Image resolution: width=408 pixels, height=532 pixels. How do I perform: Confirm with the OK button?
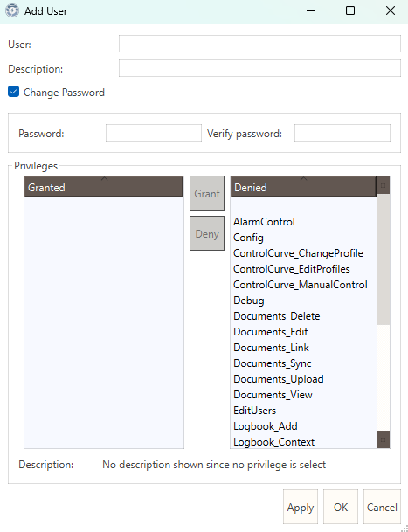click(341, 507)
